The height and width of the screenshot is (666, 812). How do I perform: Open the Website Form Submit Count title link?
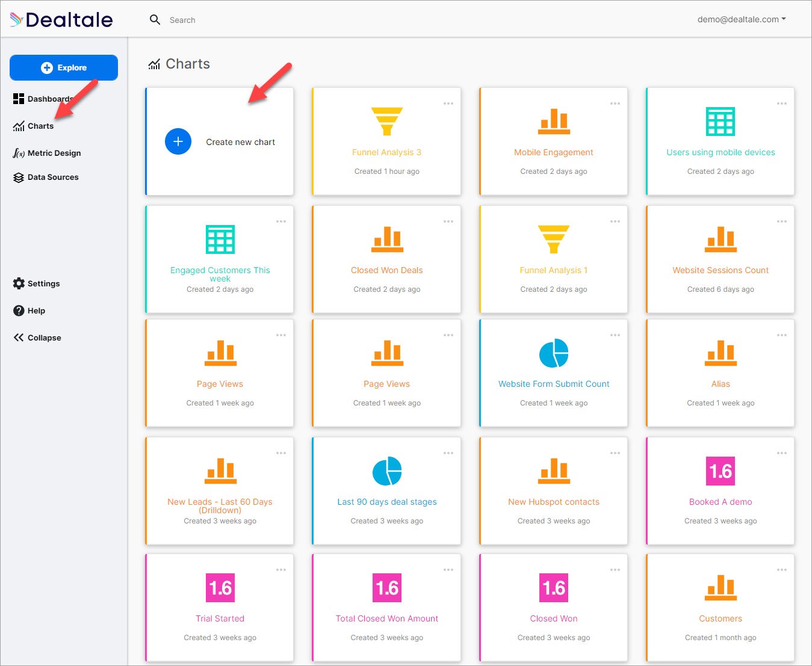[554, 384]
